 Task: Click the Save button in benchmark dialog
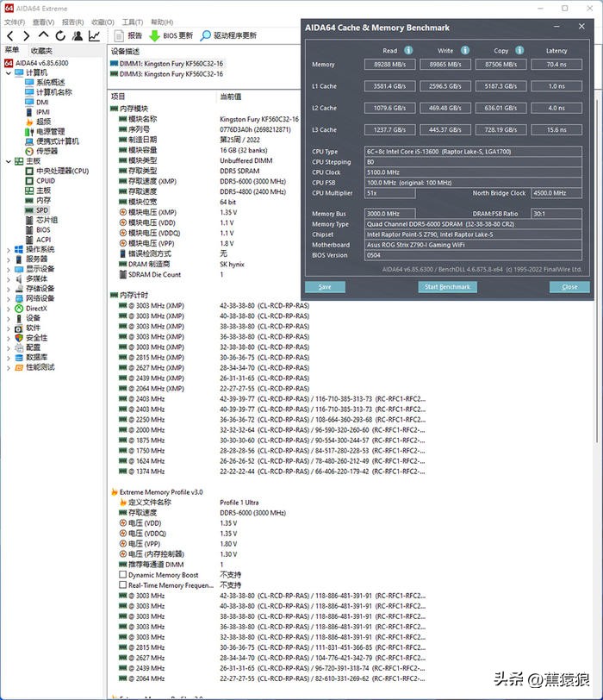325,287
